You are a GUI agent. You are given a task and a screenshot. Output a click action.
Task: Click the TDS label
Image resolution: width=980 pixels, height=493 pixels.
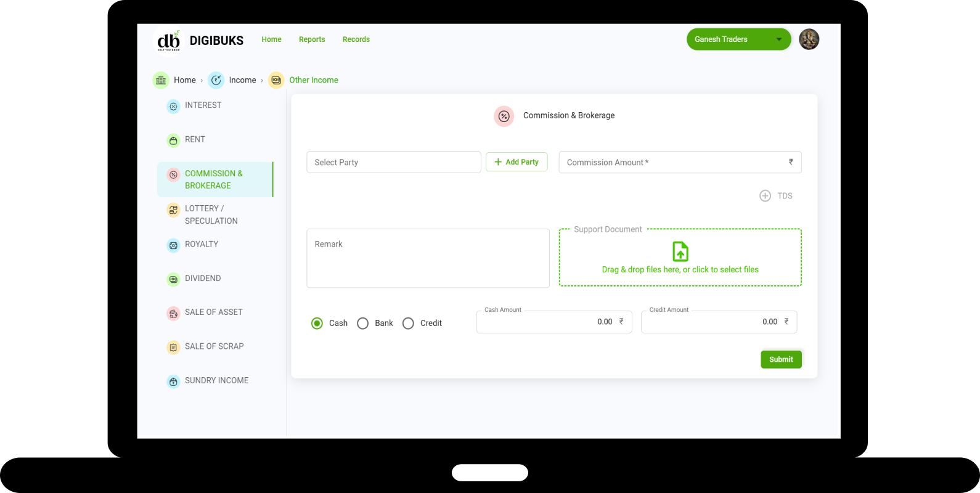click(x=785, y=196)
